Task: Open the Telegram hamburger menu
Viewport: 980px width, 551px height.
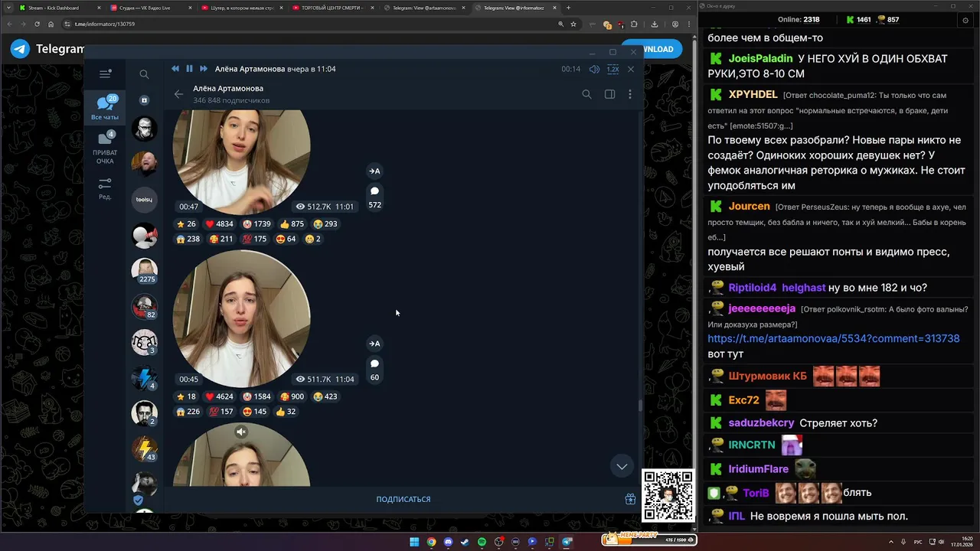Action: click(105, 74)
